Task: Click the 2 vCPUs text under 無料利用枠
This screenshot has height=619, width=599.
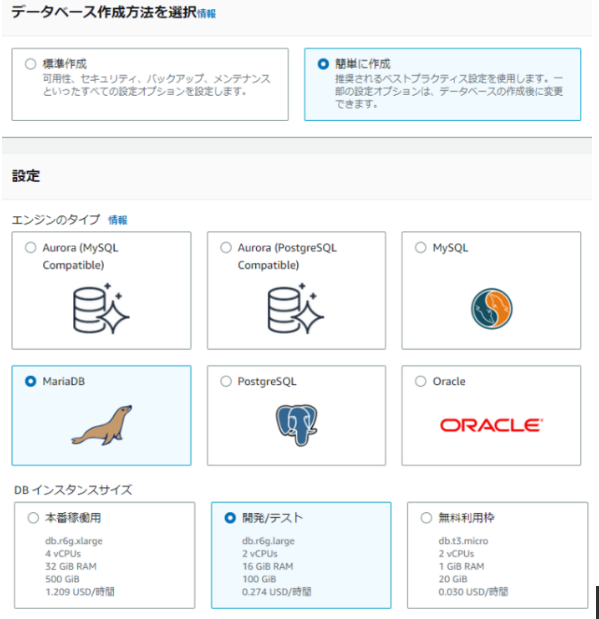Action: [x=456, y=553]
